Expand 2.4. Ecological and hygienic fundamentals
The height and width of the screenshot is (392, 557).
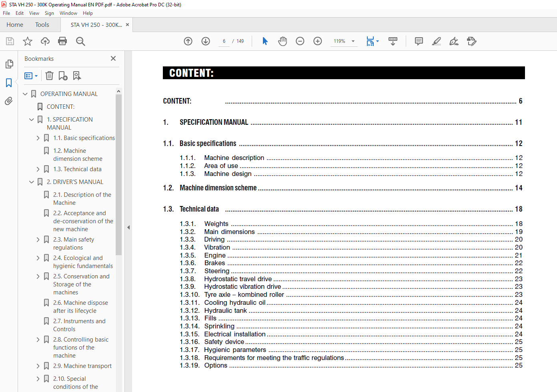click(x=38, y=258)
